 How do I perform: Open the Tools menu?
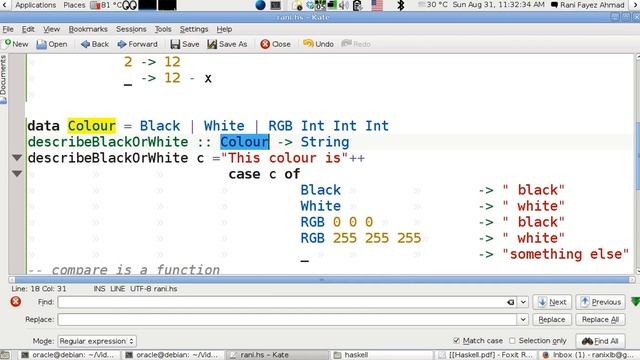coord(163,29)
